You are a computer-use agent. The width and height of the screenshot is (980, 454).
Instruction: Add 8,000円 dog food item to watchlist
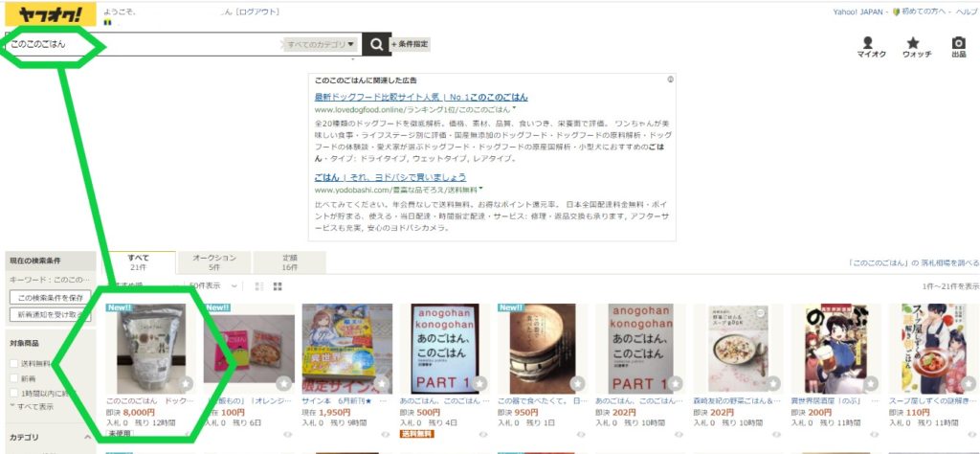point(186,383)
